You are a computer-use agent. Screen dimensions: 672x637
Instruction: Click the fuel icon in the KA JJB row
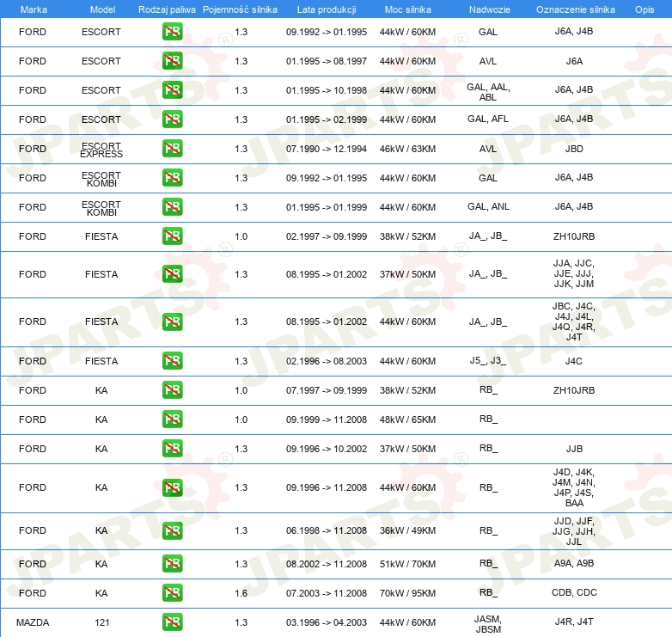click(x=172, y=449)
